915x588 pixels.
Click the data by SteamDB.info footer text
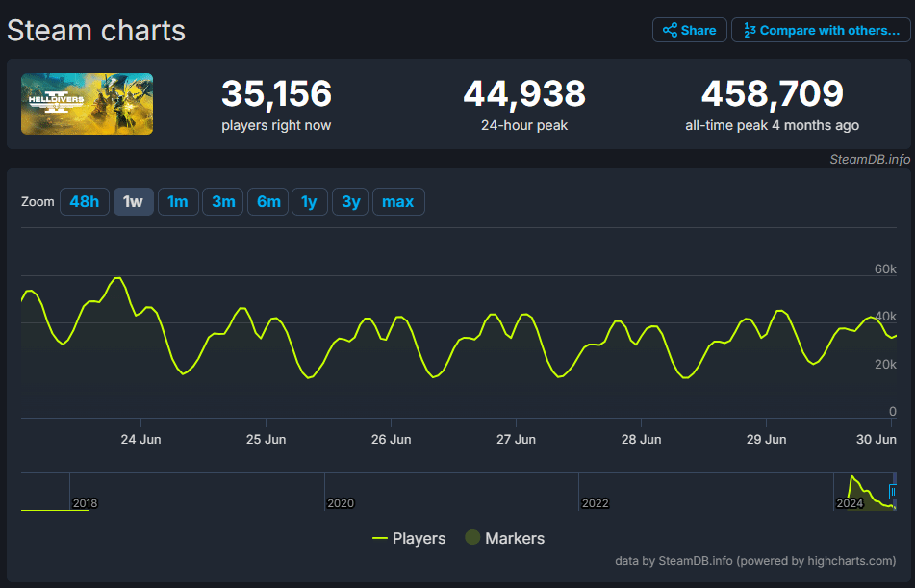pyautogui.click(x=755, y=560)
